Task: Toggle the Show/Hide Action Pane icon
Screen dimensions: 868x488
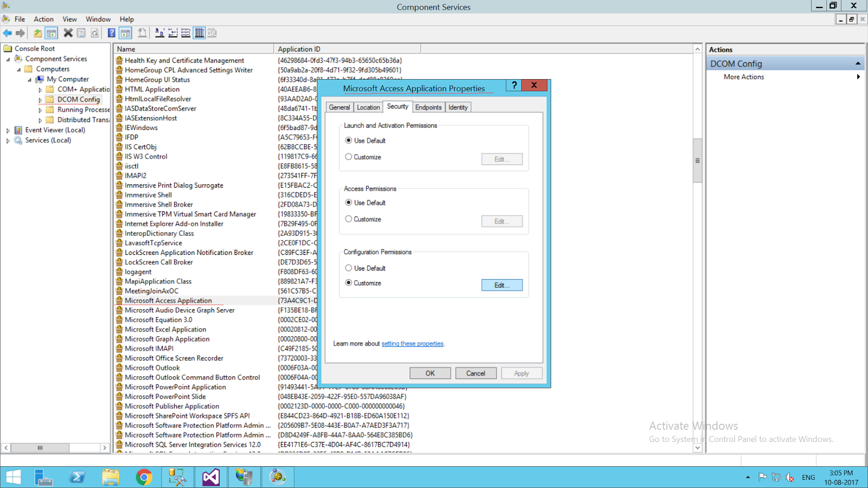Action: tap(124, 33)
